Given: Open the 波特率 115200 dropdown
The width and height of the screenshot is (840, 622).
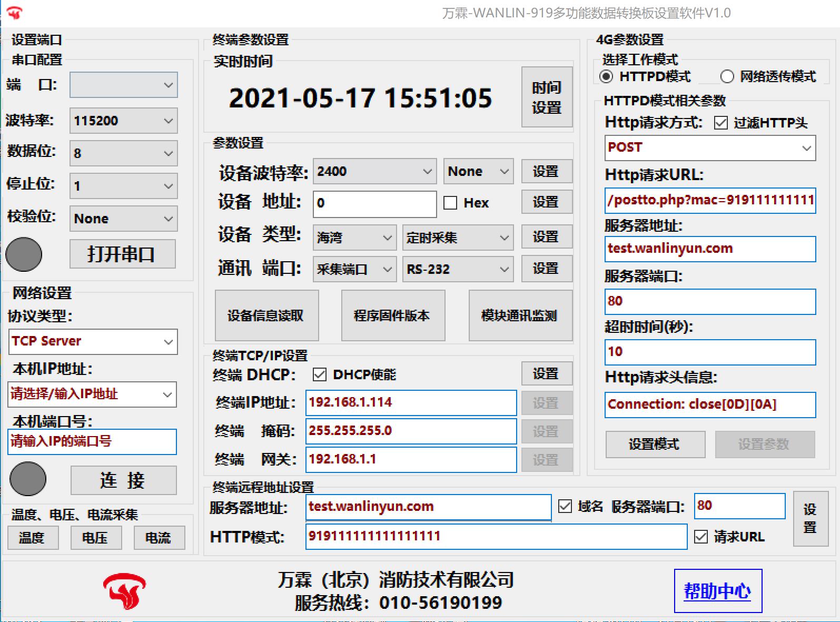Looking at the screenshot, I should (x=124, y=121).
